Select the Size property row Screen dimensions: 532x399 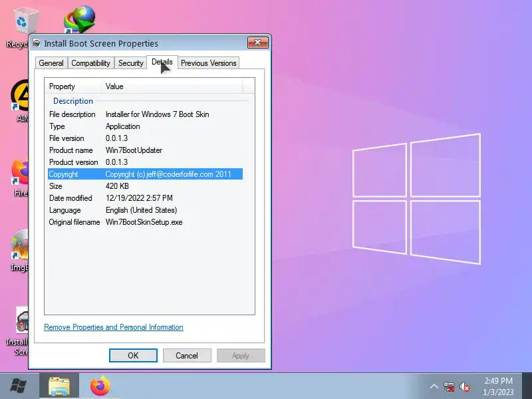(x=145, y=186)
